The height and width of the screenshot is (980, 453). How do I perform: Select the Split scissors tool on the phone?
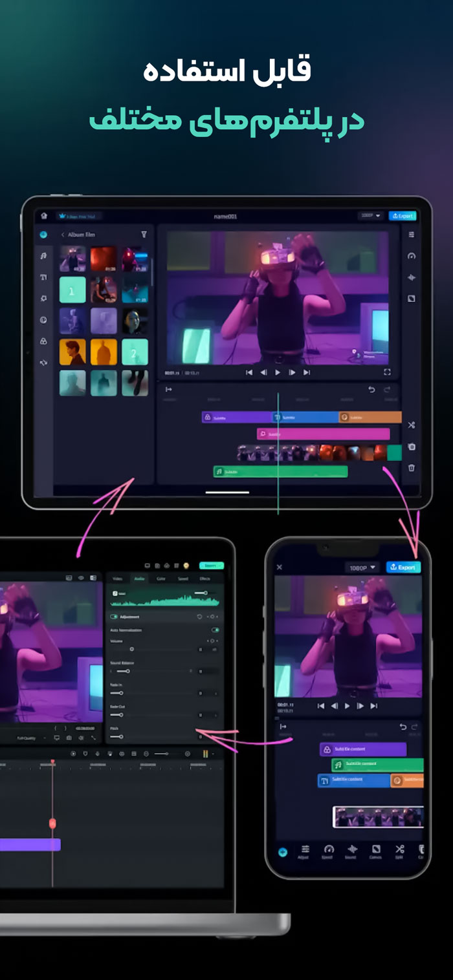click(399, 849)
